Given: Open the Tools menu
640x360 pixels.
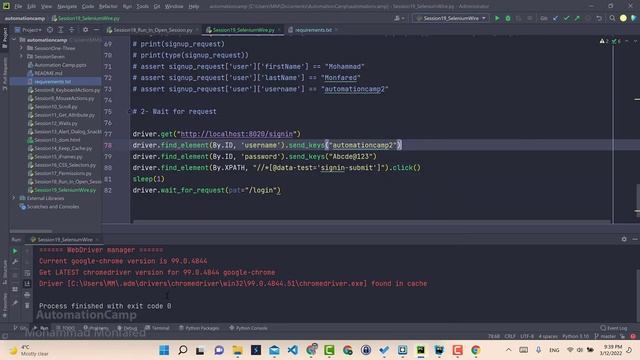Looking at the screenshot, I should [x=142, y=6].
